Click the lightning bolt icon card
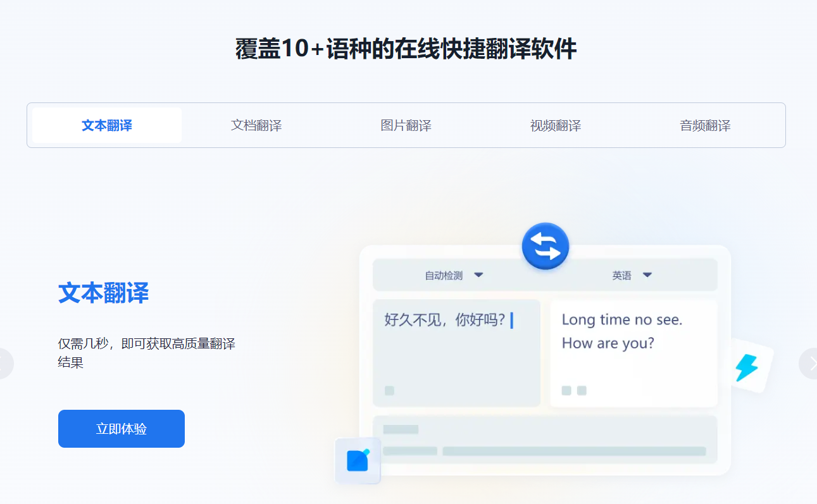Viewport: 817px width, 504px height. pos(751,366)
